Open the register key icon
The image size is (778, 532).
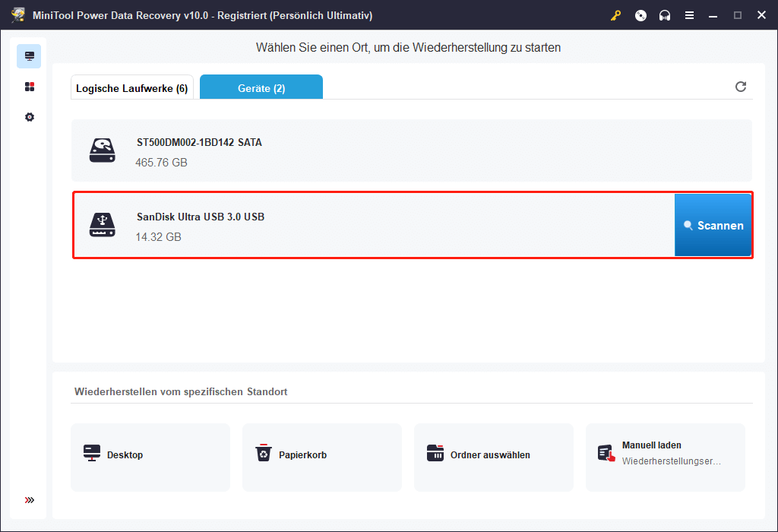point(616,15)
